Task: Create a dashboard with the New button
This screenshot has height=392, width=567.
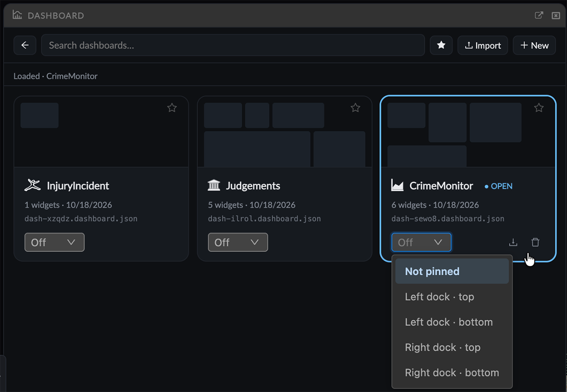Action: (534, 46)
